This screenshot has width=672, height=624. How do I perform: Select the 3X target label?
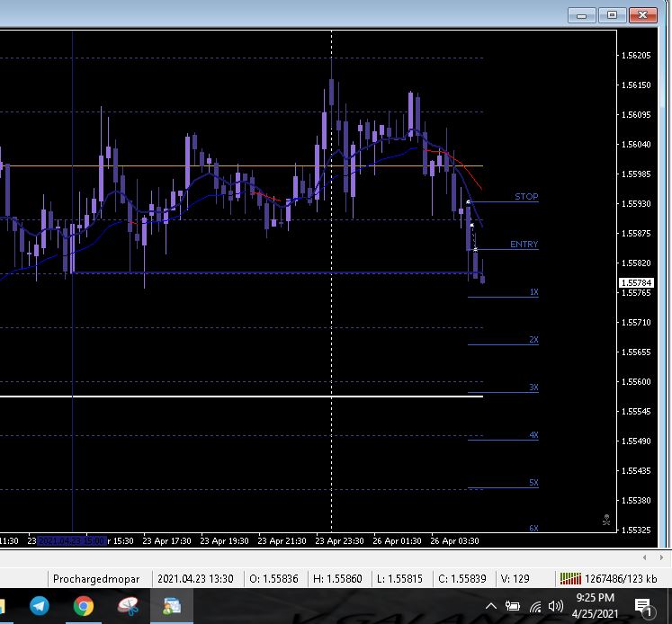coord(533,387)
